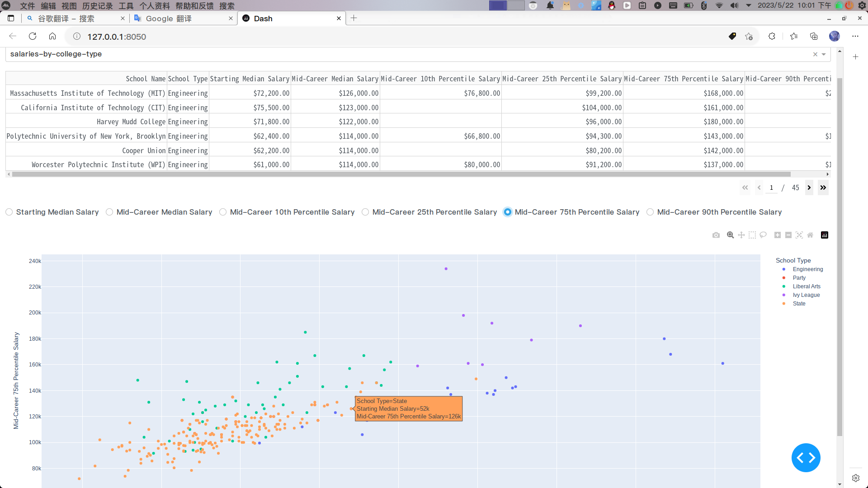Select Starting Median Salary radio option

pyautogui.click(x=9, y=212)
